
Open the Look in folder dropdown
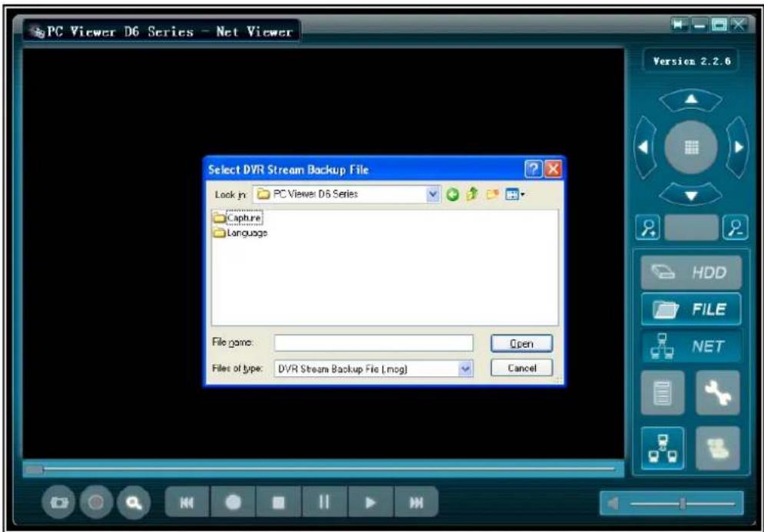[432, 194]
